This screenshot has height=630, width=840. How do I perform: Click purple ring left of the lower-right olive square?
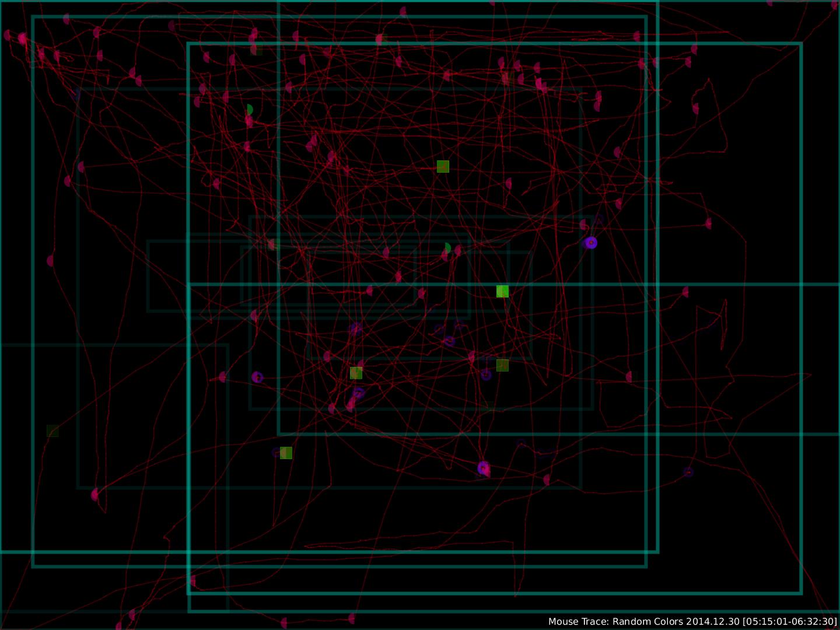pos(486,374)
